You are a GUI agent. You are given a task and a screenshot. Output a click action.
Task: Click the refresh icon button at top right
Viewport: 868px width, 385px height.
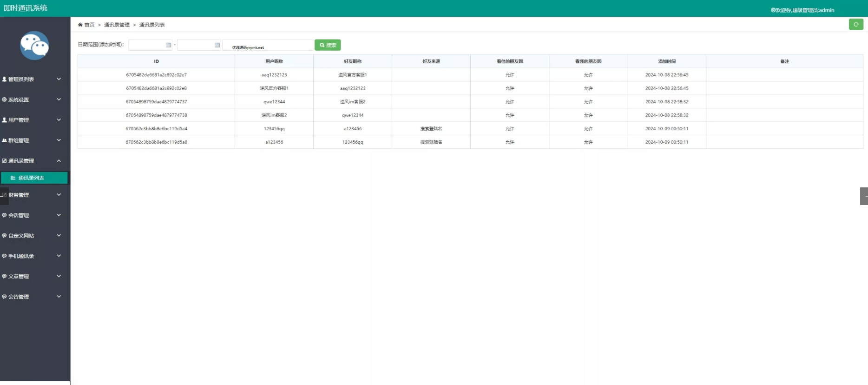click(x=856, y=24)
